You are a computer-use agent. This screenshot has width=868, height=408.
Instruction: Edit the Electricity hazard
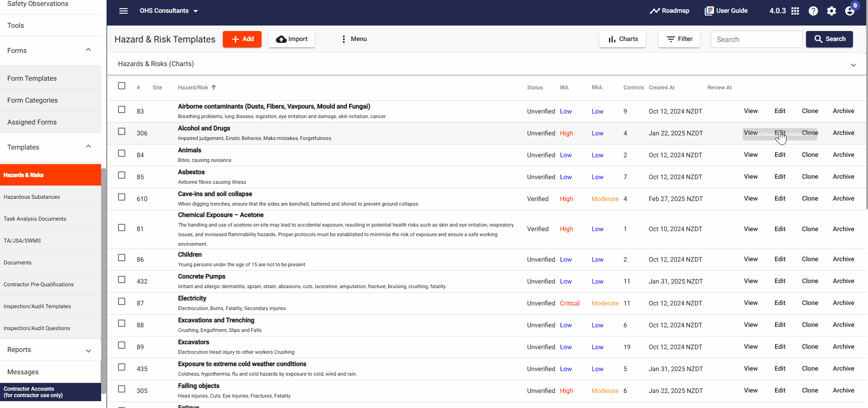(780, 303)
